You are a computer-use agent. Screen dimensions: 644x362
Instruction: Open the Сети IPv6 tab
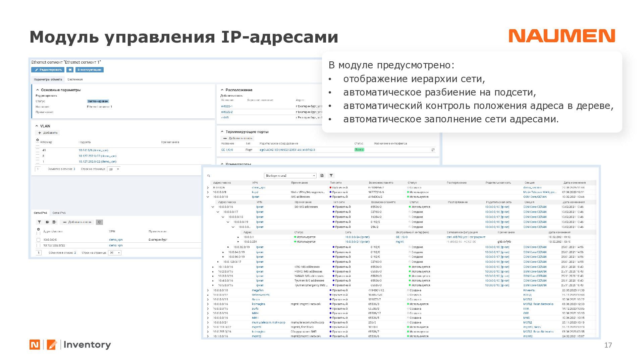click(59, 213)
